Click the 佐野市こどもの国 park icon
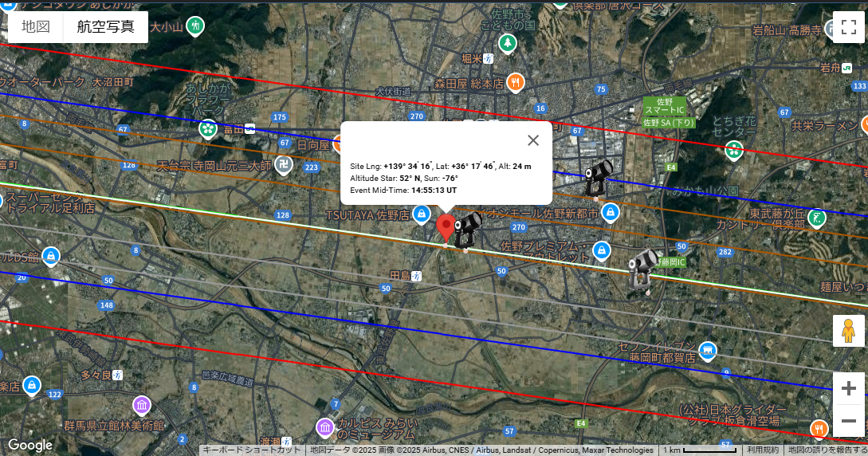The width and height of the screenshot is (868, 456). [x=508, y=43]
